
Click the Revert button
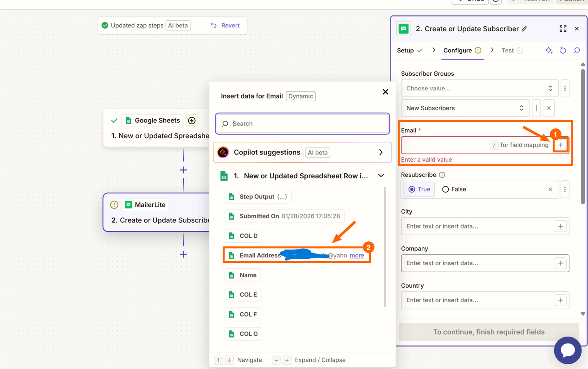click(x=225, y=25)
